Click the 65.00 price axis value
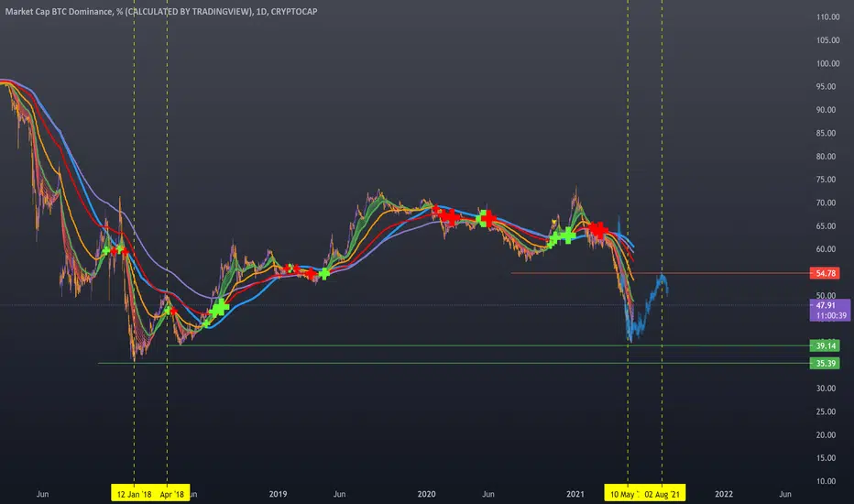The image size is (854, 504). tap(826, 225)
